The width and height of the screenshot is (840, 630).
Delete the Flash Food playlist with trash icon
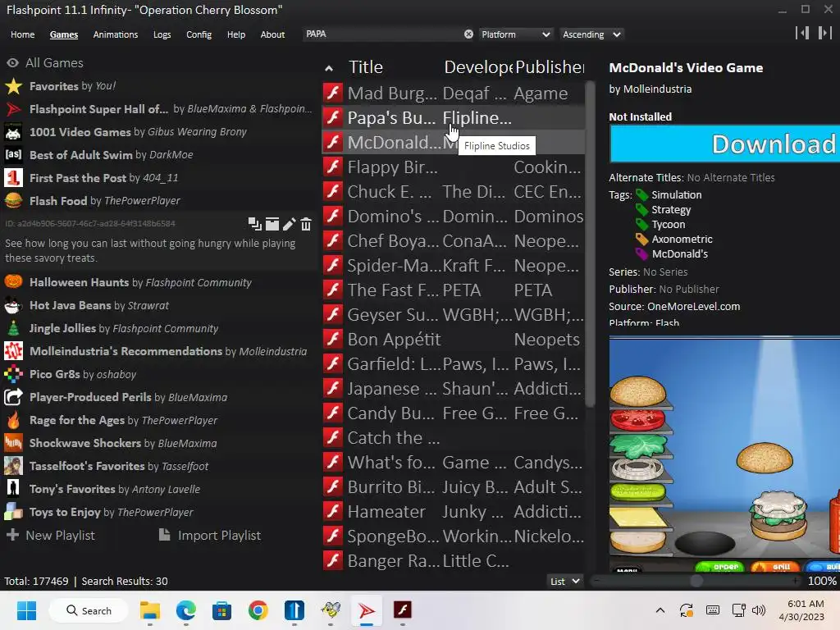pos(306,224)
